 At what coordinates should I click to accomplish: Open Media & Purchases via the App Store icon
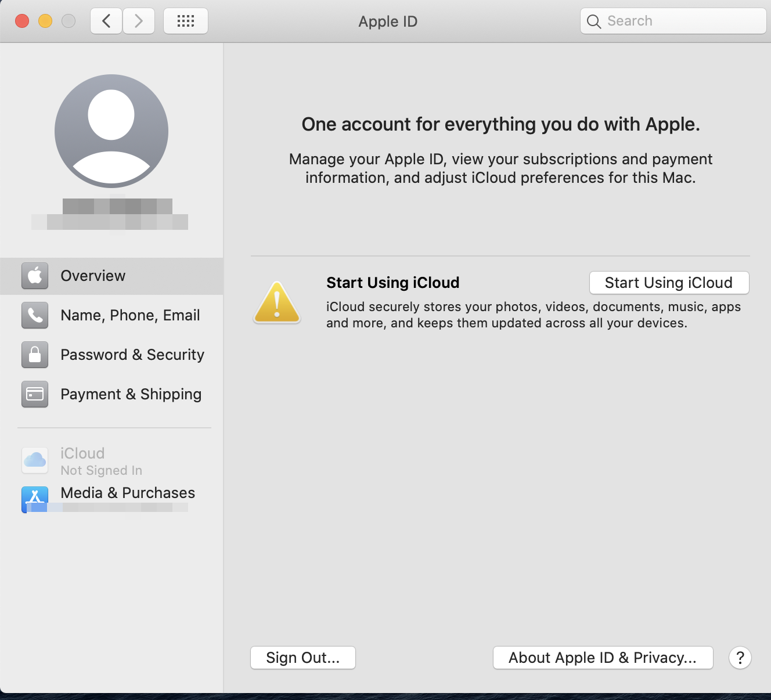tap(35, 499)
